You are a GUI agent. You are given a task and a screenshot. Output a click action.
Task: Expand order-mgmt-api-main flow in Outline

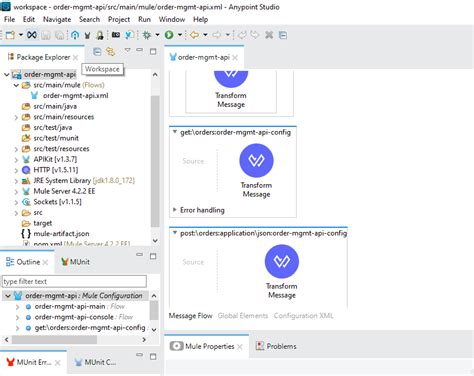17,307
